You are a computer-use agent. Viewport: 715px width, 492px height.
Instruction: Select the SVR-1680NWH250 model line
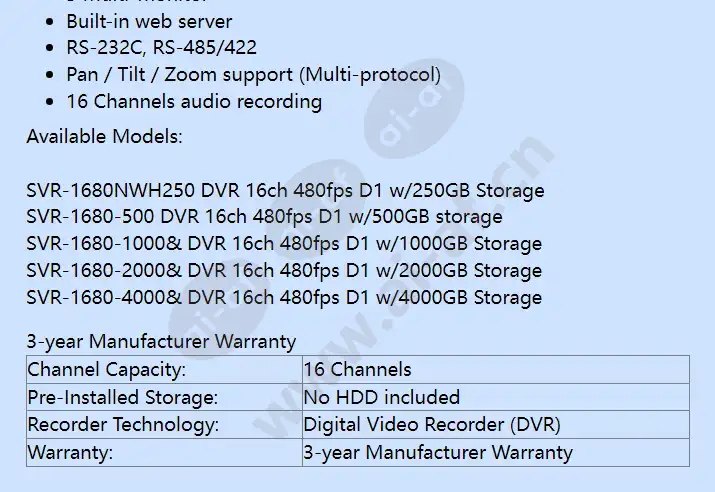coord(285,191)
